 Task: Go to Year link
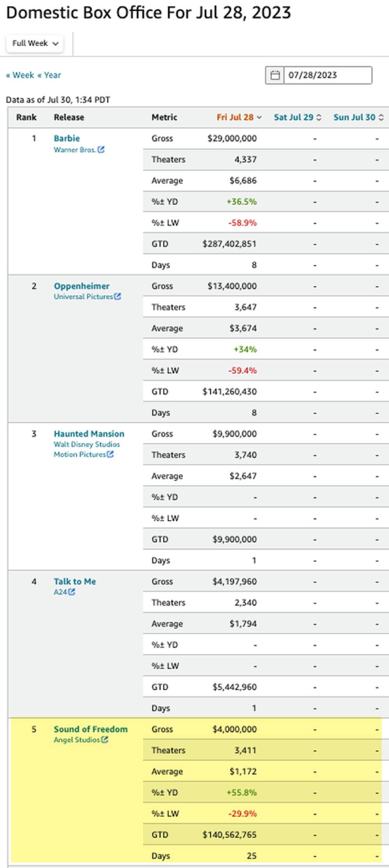pyautogui.click(x=49, y=75)
